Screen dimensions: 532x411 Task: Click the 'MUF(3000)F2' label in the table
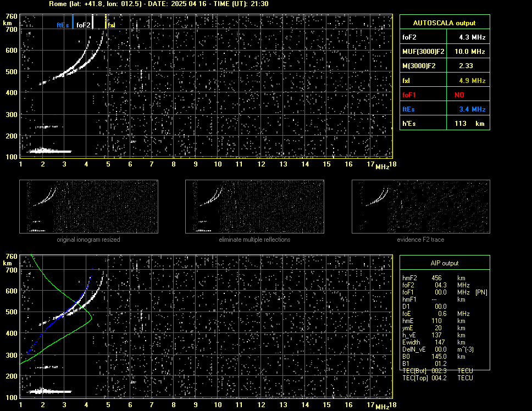point(423,52)
